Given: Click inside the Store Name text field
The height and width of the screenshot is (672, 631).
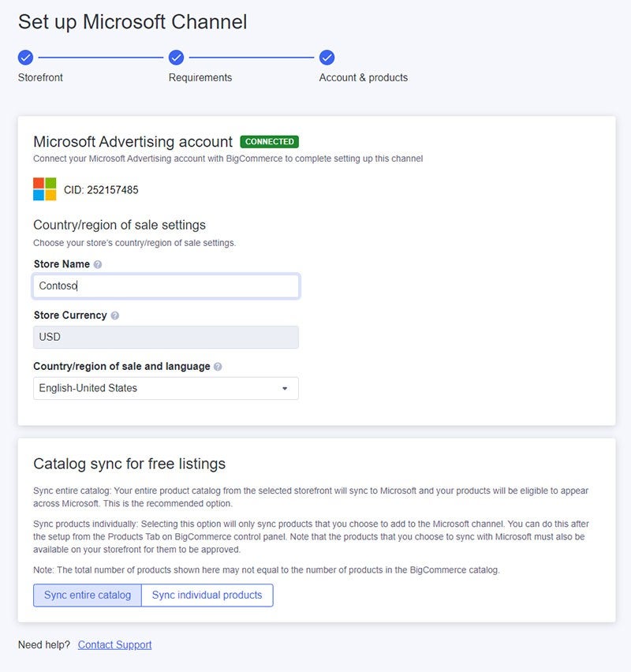Looking at the screenshot, I should [166, 286].
